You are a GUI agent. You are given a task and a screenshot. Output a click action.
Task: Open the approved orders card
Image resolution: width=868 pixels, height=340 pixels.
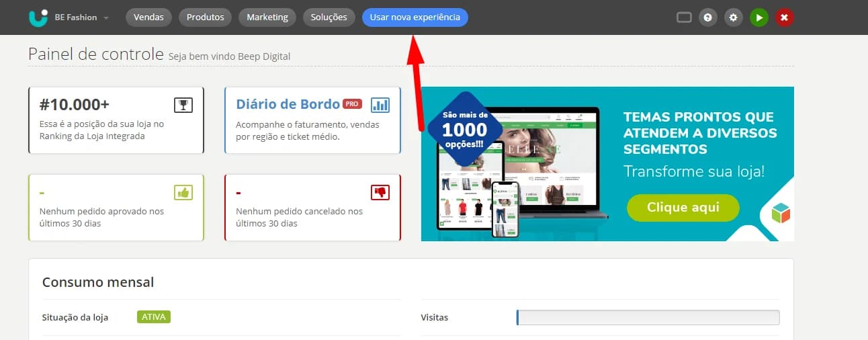[x=116, y=208]
